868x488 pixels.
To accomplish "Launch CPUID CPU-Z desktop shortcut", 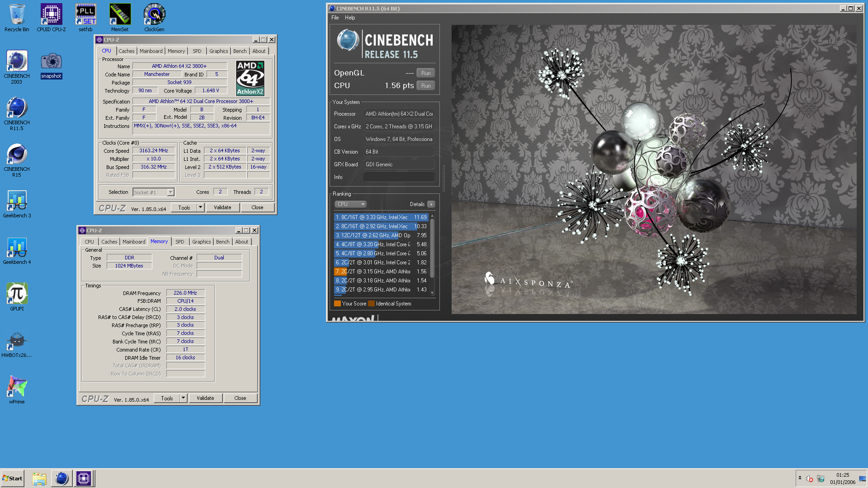I will 51,18.
